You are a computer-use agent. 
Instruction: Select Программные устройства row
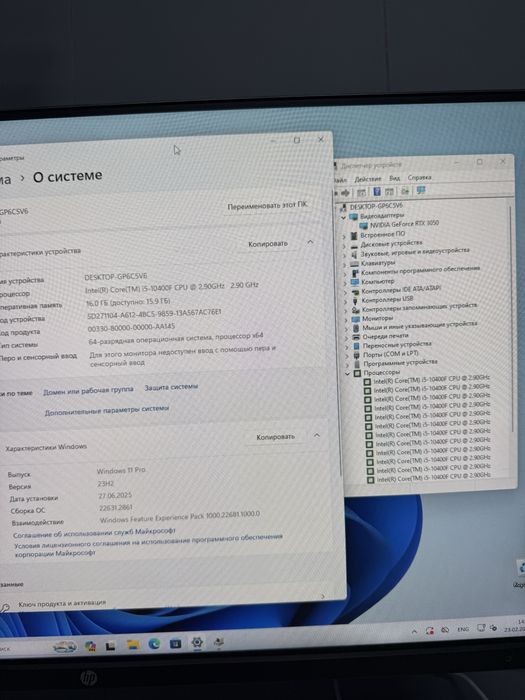coord(400,362)
